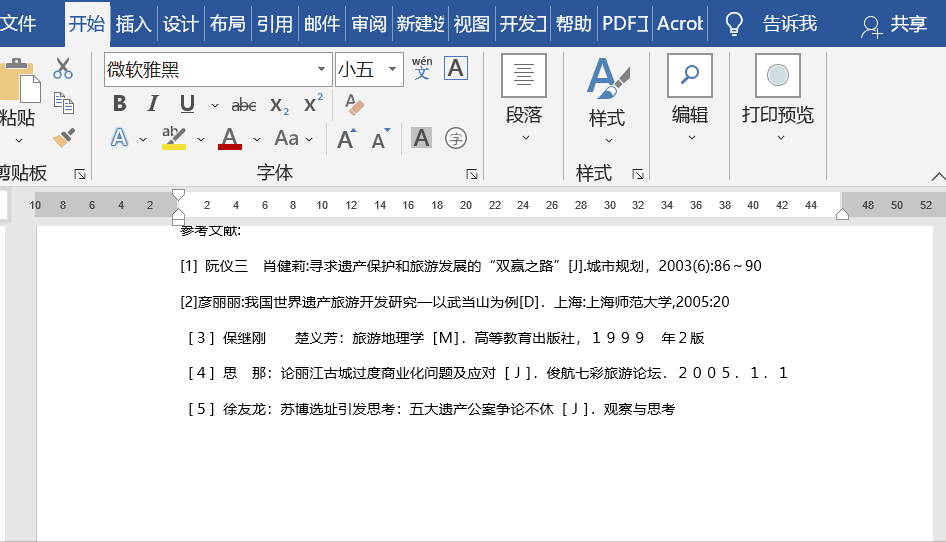Viewport: 946px width, 542px height.
Task: Toggle Italic formatting
Action: (x=153, y=104)
